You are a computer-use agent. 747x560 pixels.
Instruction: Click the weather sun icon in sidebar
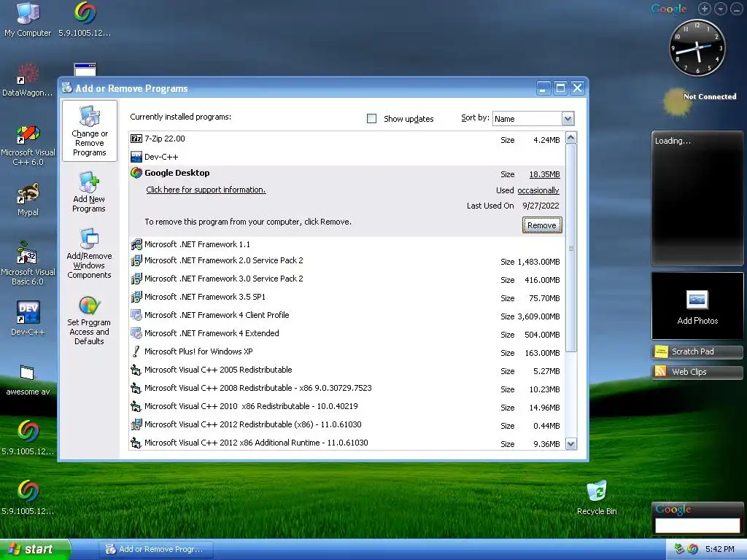click(676, 101)
